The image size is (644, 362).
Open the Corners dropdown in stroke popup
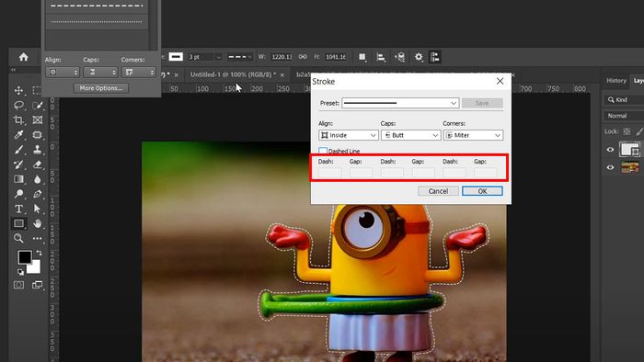pos(139,73)
